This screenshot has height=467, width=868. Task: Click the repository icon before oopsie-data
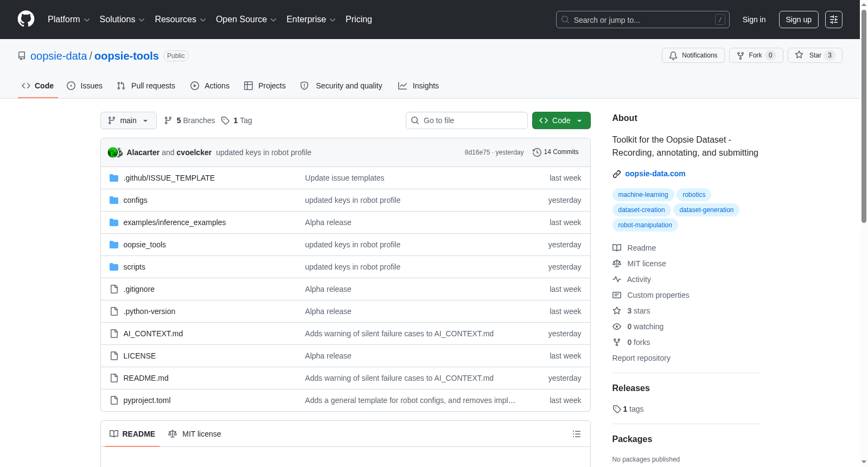(x=22, y=56)
